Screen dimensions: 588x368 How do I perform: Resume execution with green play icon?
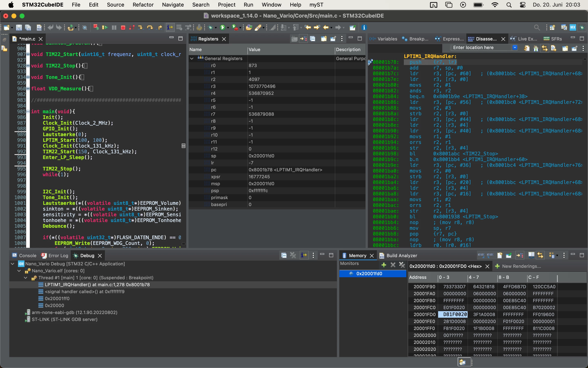(x=105, y=28)
